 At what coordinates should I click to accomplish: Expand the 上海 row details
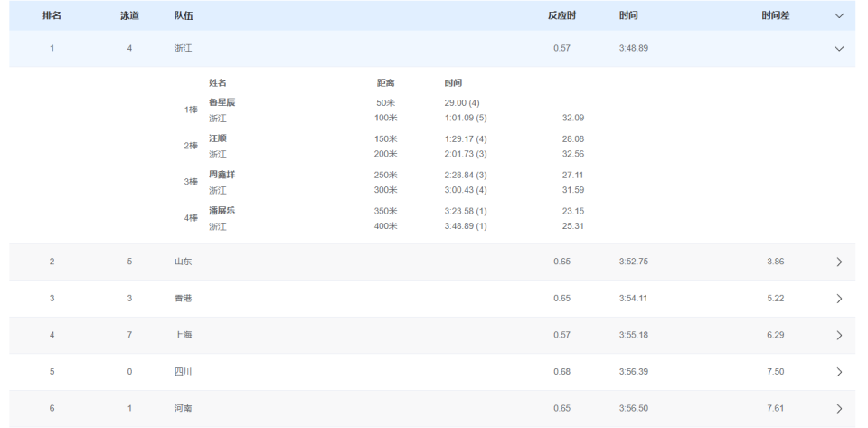839,335
